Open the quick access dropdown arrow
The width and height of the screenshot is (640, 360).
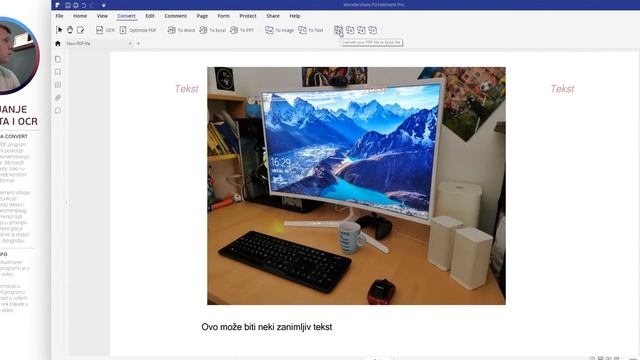(104, 5)
